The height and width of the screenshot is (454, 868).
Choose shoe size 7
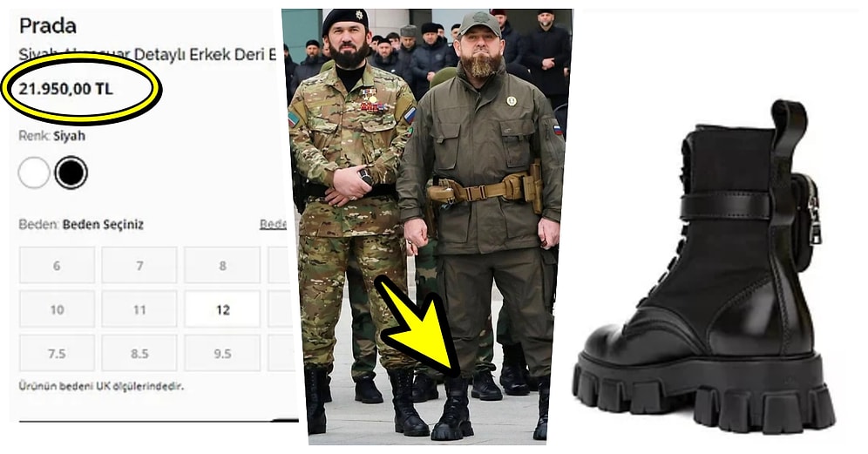point(139,265)
